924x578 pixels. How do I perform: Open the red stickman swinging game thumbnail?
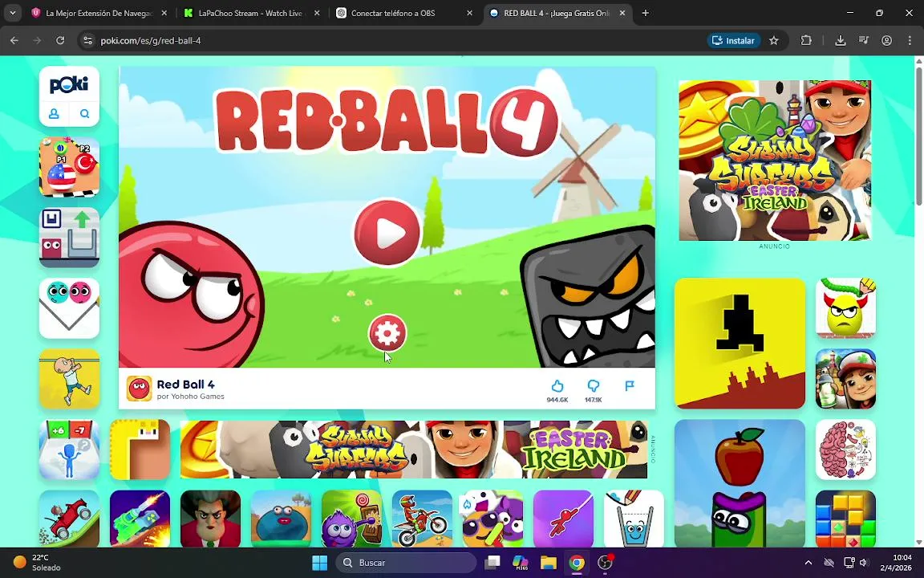coord(563,519)
